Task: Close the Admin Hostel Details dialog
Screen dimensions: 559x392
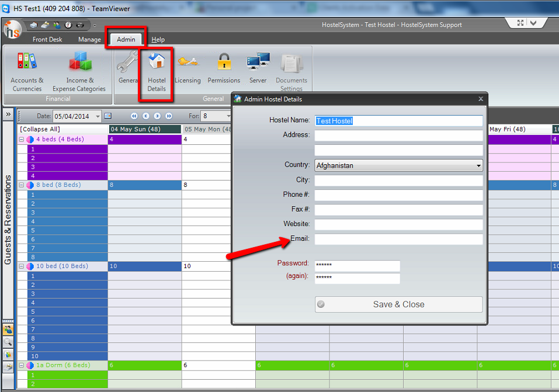Action: 481,99
